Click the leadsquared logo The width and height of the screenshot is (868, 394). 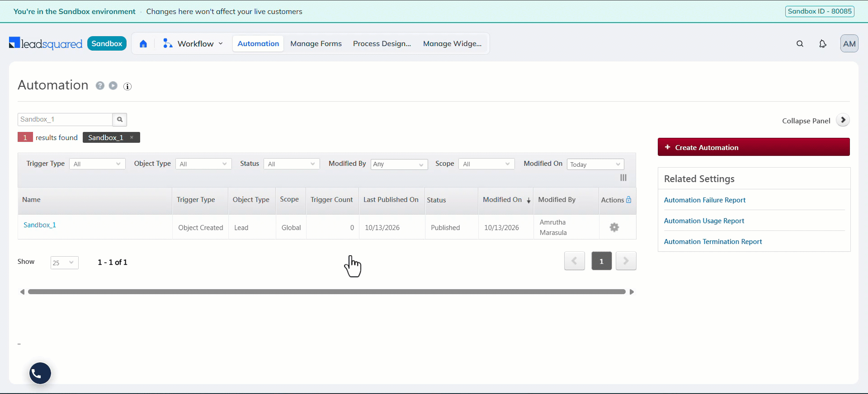[x=46, y=43]
